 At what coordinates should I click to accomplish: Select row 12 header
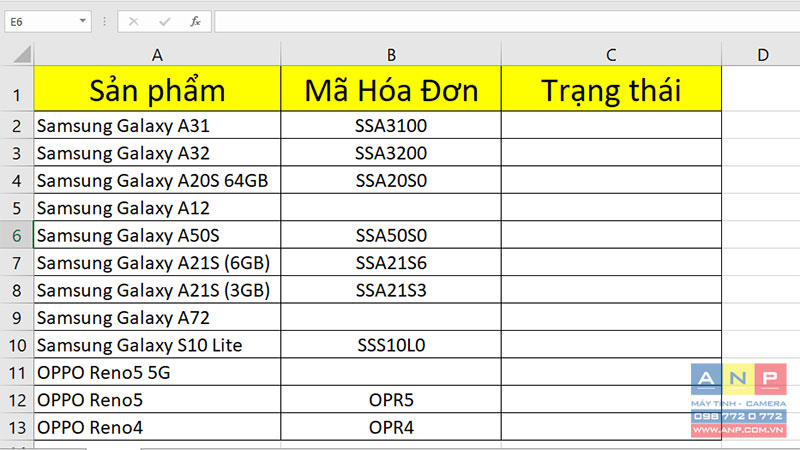[x=17, y=399]
